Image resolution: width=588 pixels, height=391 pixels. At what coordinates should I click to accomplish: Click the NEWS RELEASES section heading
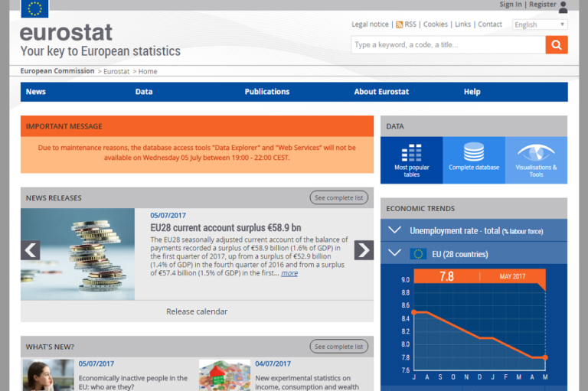(x=54, y=198)
